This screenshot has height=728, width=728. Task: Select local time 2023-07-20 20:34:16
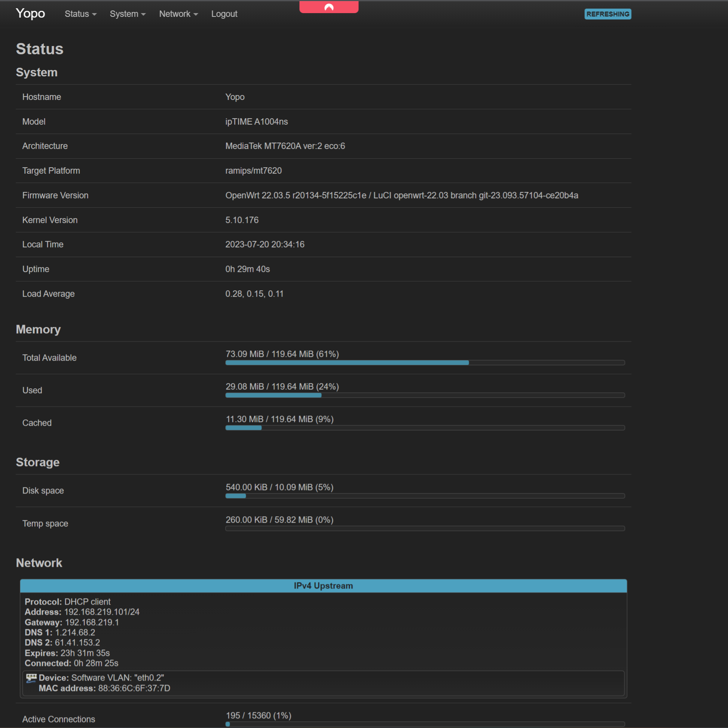265,244
